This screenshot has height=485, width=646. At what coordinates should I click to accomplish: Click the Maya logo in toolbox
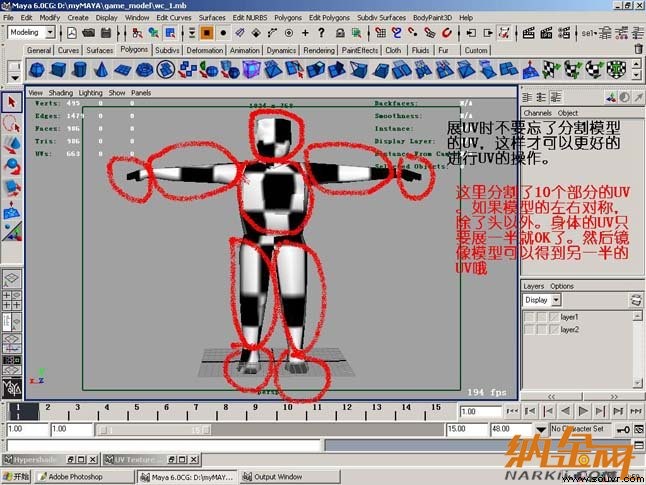12,388
